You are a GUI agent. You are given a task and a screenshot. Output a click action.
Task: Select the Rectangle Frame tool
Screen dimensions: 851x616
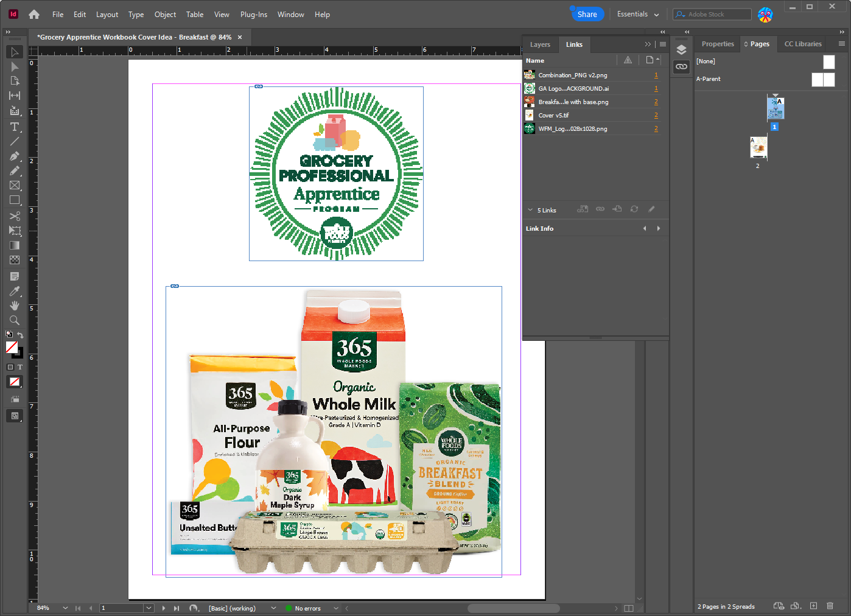coord(15,186)
